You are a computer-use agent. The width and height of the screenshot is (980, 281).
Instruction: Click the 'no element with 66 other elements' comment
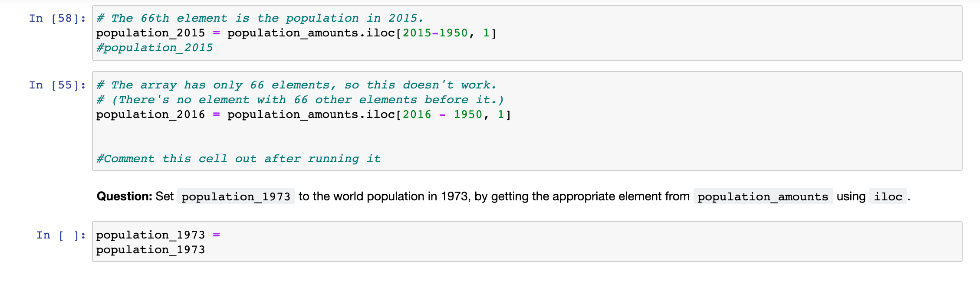[x=300, y=100]
